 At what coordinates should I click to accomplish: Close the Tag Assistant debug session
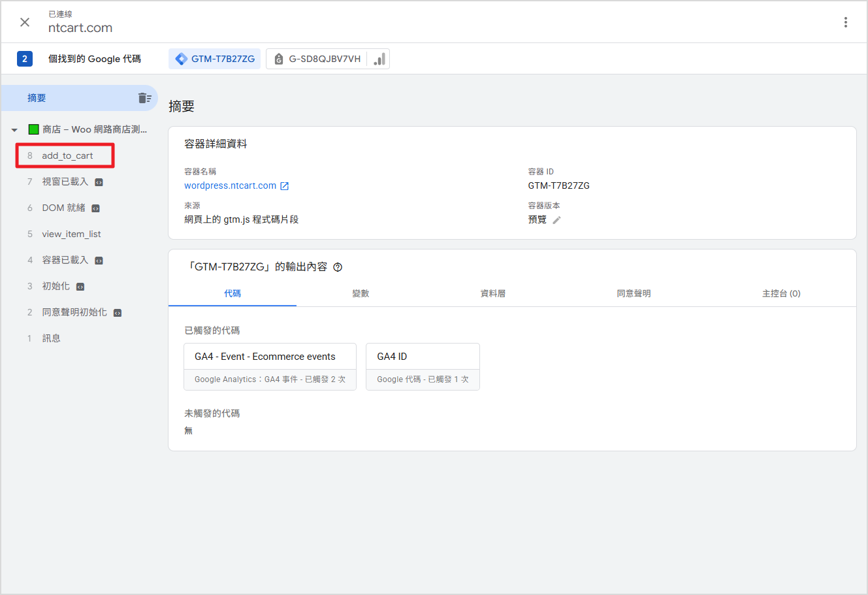tap(25, 22)
